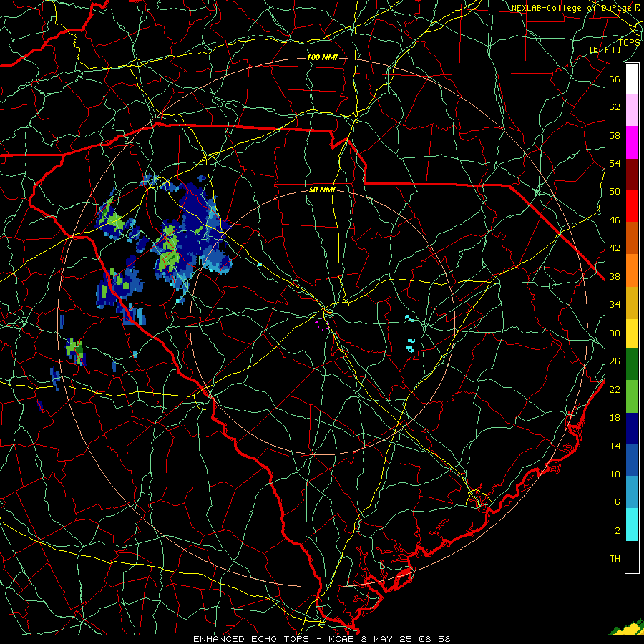This screenshot has width=644, height=644.
Task: Click the '46' scale value label
Action: (x=615, y=220)
